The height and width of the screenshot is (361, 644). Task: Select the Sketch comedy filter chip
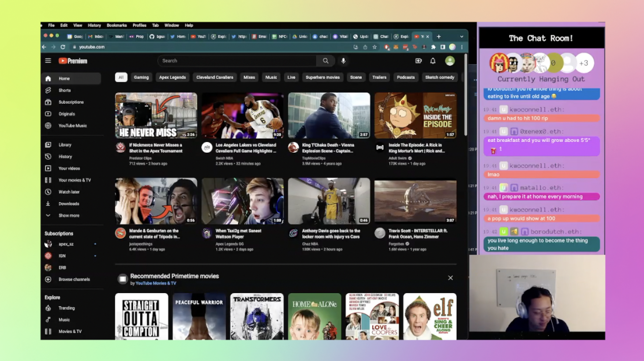(x=440, y=77)
